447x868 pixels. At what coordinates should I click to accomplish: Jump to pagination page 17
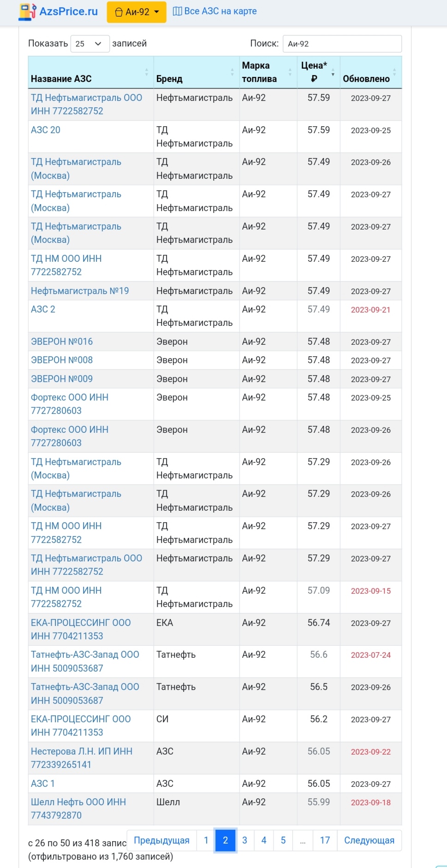pyautogui.click(x=325, y=840)
